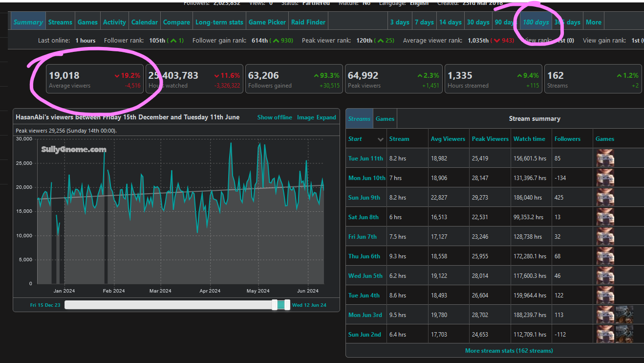Click the Games column header

coord(605,139)
